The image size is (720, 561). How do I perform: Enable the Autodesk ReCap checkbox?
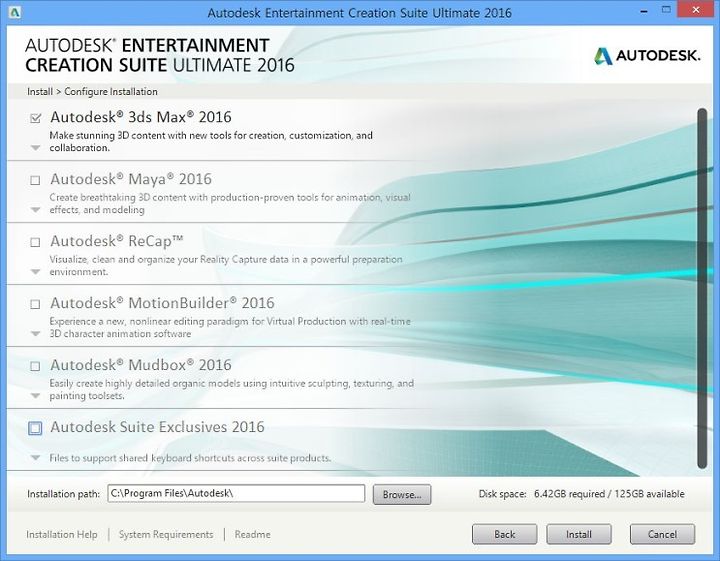coord(35,242)
